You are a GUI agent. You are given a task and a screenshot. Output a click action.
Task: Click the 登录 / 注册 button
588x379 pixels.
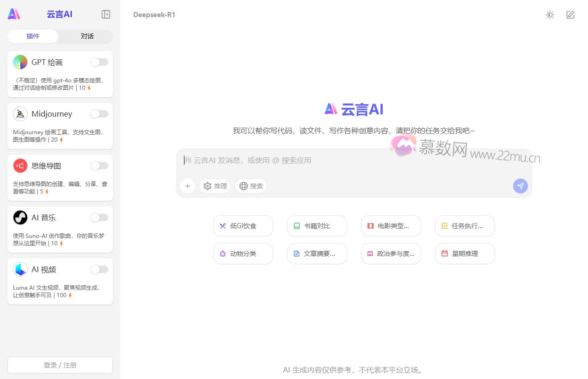tap(60, 365)
